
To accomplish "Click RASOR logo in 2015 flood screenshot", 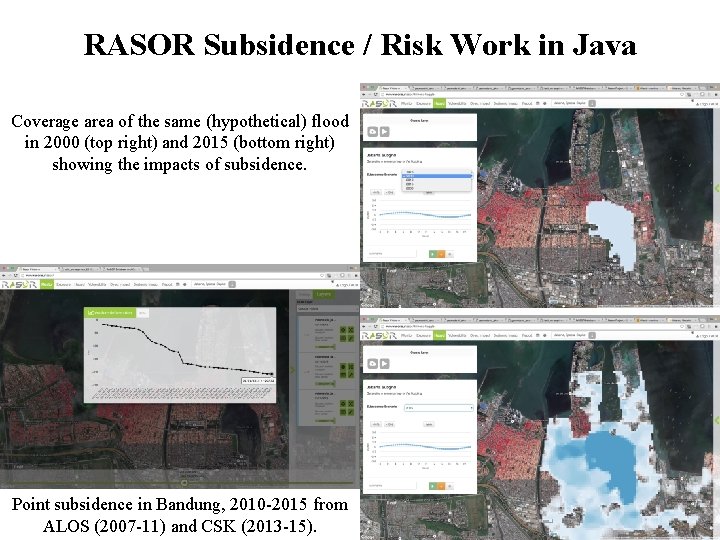I will pos(379,335).
